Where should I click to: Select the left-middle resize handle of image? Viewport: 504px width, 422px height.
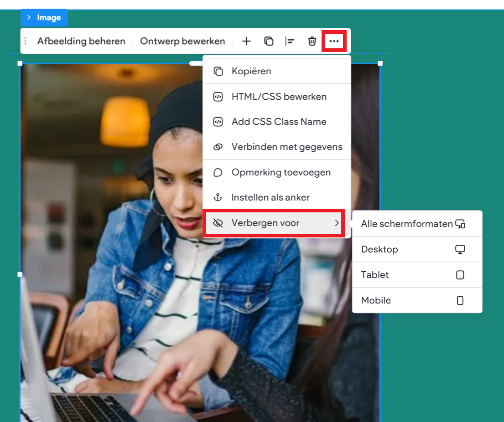(x=20, y=274)
